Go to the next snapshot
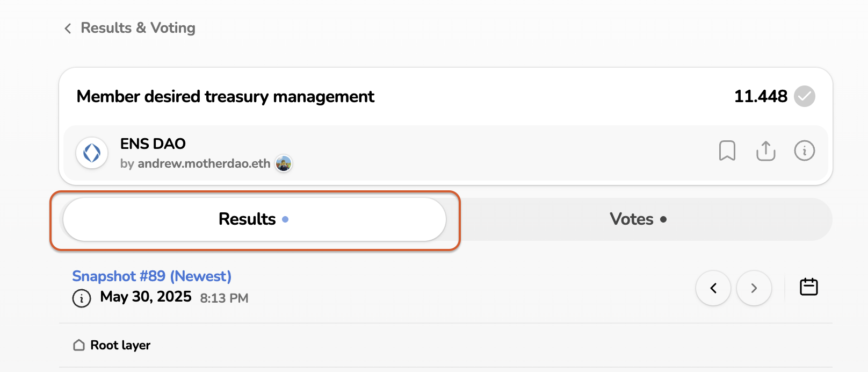Screen dimensions: 868x372 click(754, 288)
